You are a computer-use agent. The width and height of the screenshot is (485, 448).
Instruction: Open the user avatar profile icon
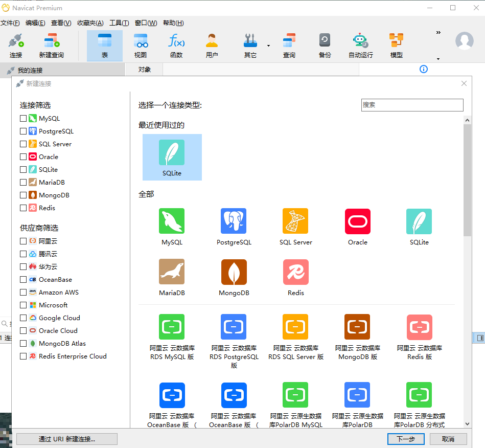click(x=464, y=40)
